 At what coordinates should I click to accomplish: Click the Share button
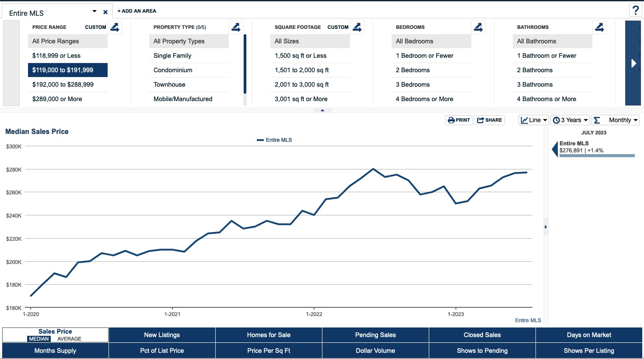489,120
